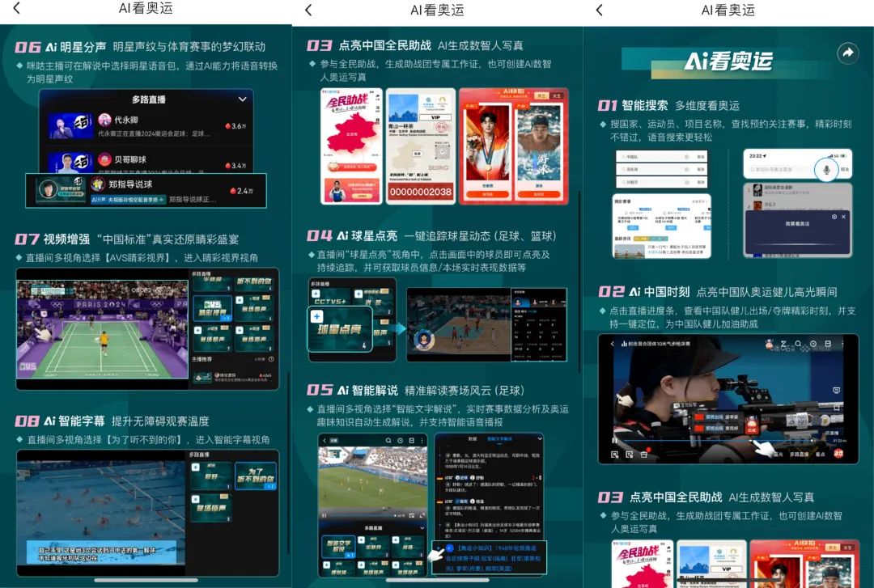Tap the search icon above the football video

[x=388, y=440]
